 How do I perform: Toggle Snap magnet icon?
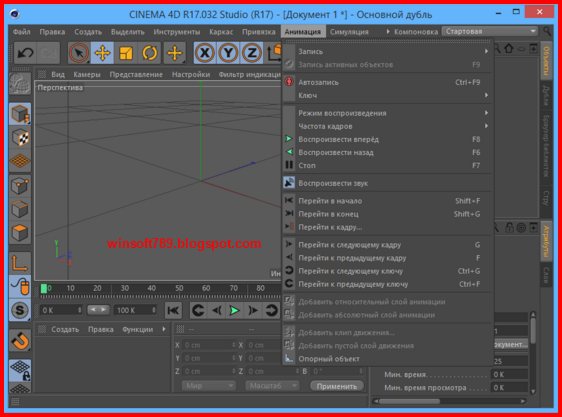[x=20, y=341]
